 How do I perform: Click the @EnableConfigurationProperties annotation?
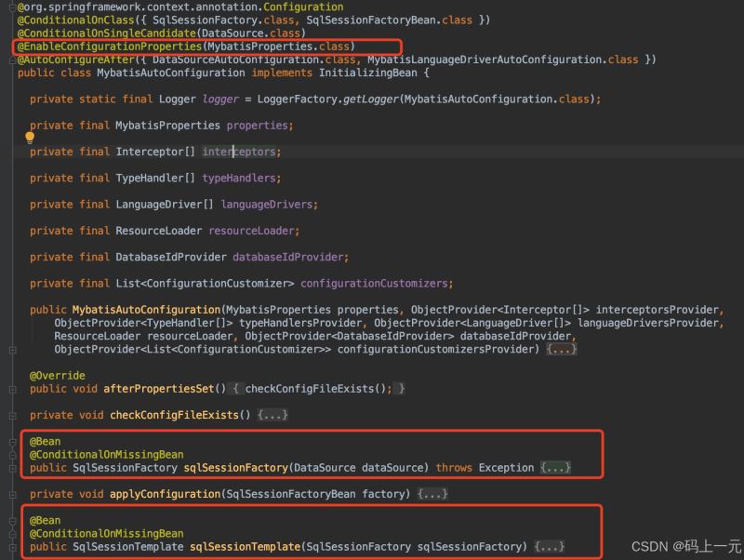tap(109, 47)
